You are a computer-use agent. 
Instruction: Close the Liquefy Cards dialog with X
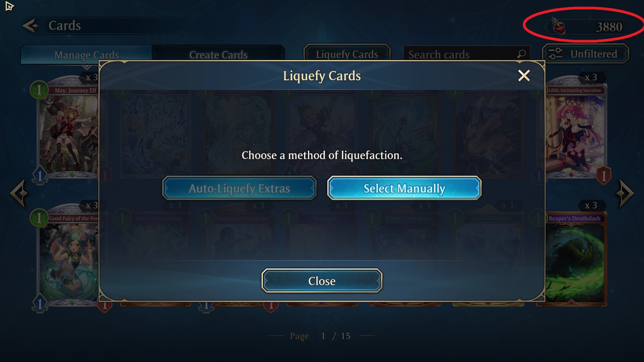click(524, 76)
